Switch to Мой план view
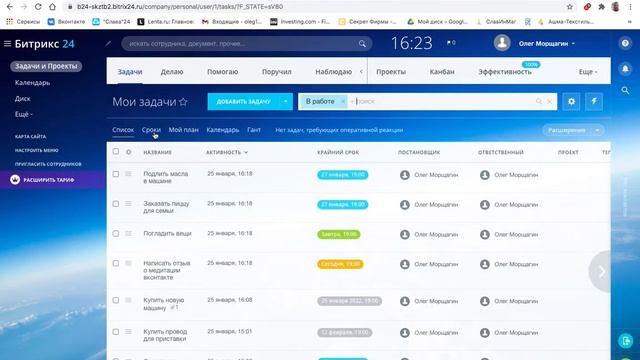This screenshot has width=640, height=360. tap(183, 130)
